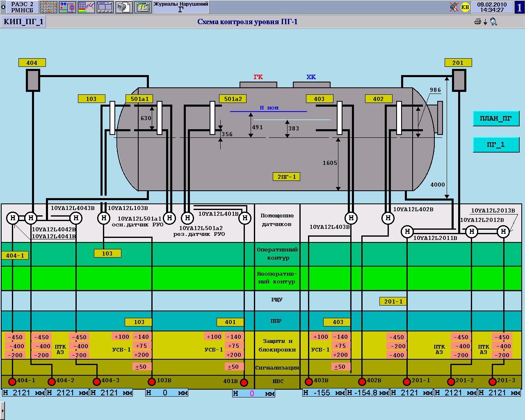525x420 pixels.
Task: Click the blue ХК collector label
Action: pos(311,77)
